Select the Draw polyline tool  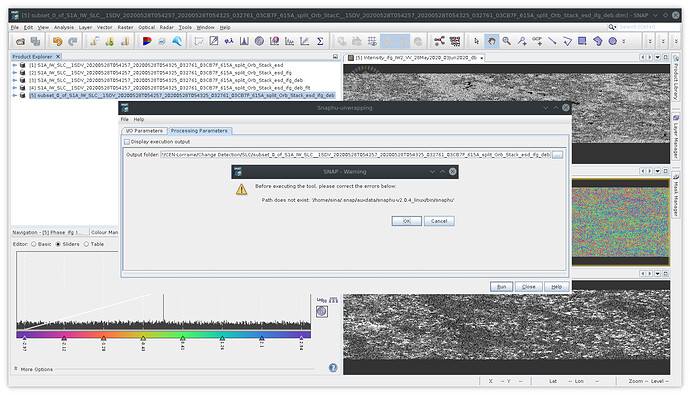(x=567, y=41)
